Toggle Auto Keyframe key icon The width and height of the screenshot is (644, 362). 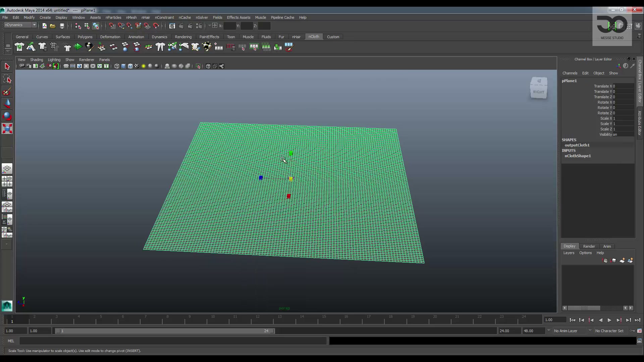[x=632, y=331]
